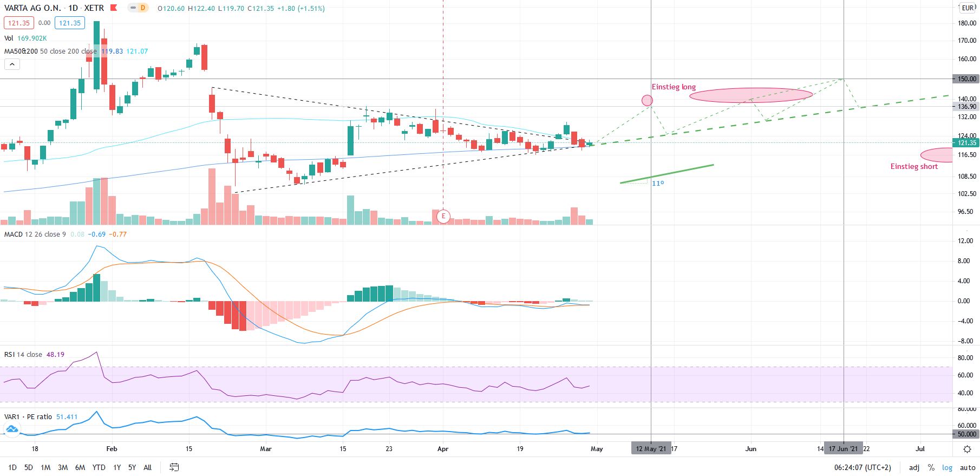Select the large pink ellipse near 140
The width and height of the screenshot is (980, 476).
click(x=750, y=95)
